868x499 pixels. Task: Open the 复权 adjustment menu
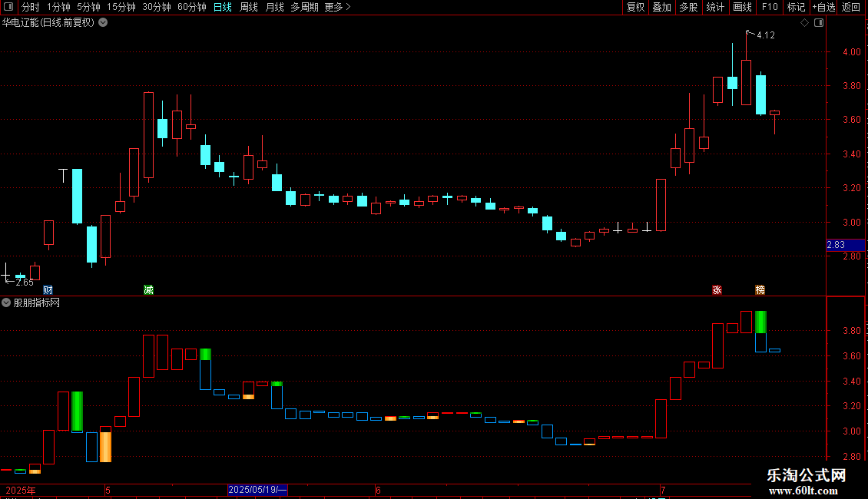tap(635, 7)
